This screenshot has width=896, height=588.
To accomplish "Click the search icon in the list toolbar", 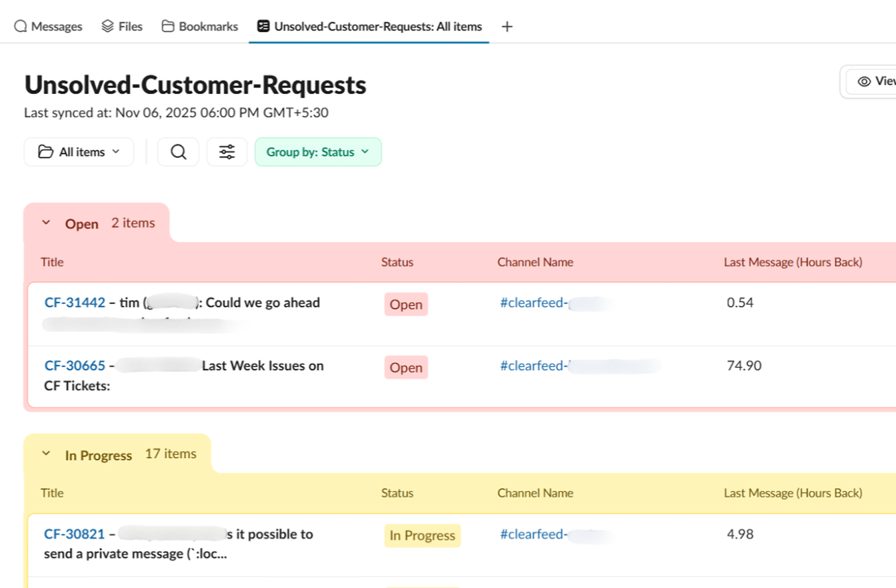I will click(x=178, y=152).
